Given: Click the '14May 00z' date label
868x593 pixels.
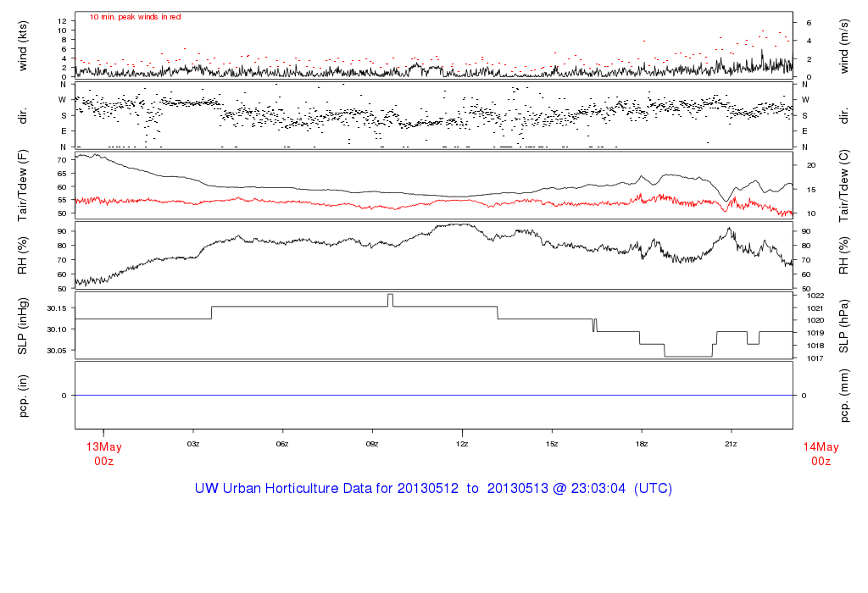Looking at the screenshot, I should click(821, 453).
